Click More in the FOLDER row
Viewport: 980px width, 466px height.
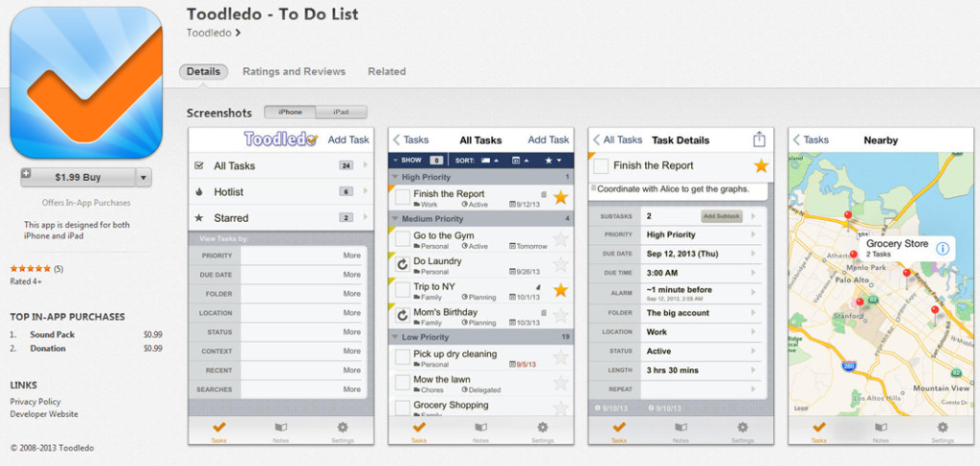(352, 294)
